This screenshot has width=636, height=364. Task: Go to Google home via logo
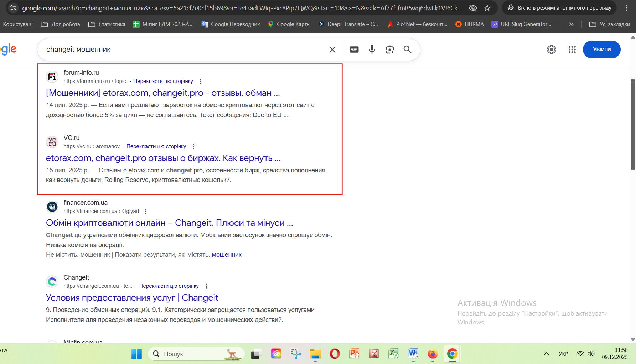tap(8, 50)
